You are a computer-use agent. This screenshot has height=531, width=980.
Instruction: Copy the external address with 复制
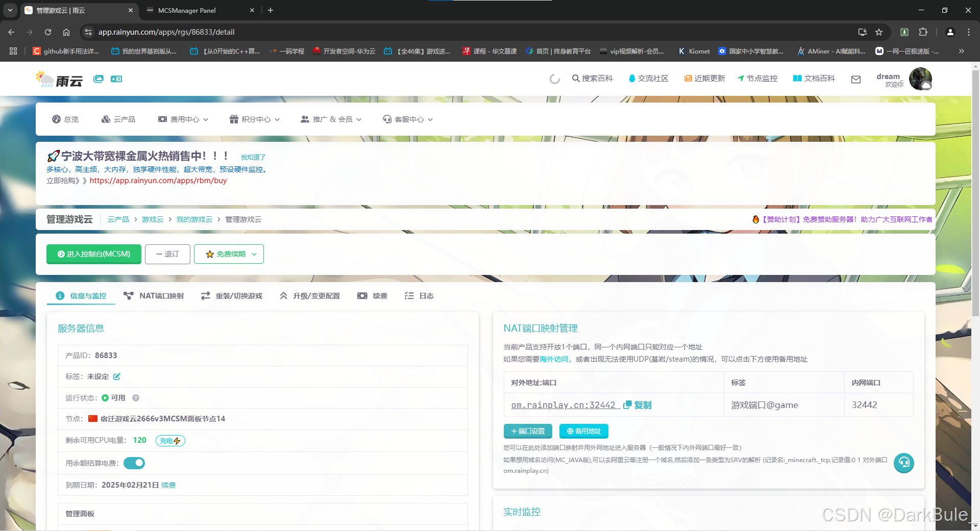pyautogui.click(x=638, y=405)
